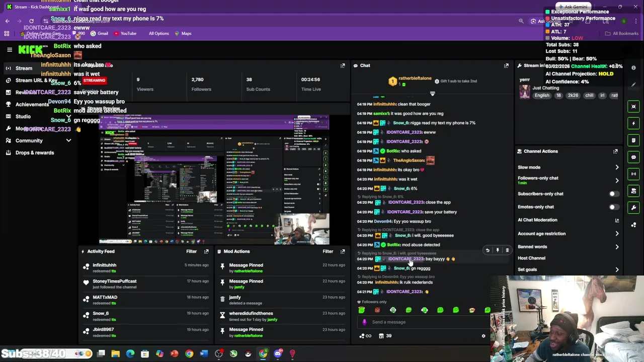Open the store icon showing 39
644x362 pixels.
(385, 336)
